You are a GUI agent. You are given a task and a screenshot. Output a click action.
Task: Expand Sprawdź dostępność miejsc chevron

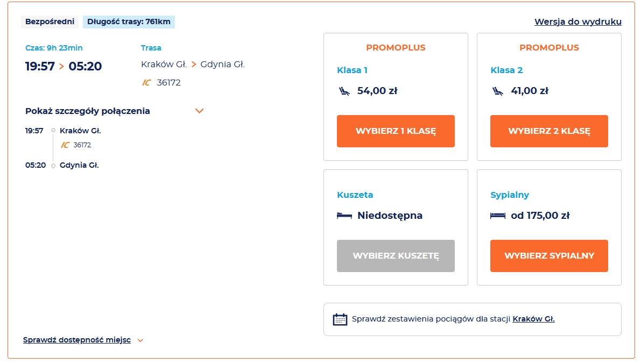[x=140, y=340]
